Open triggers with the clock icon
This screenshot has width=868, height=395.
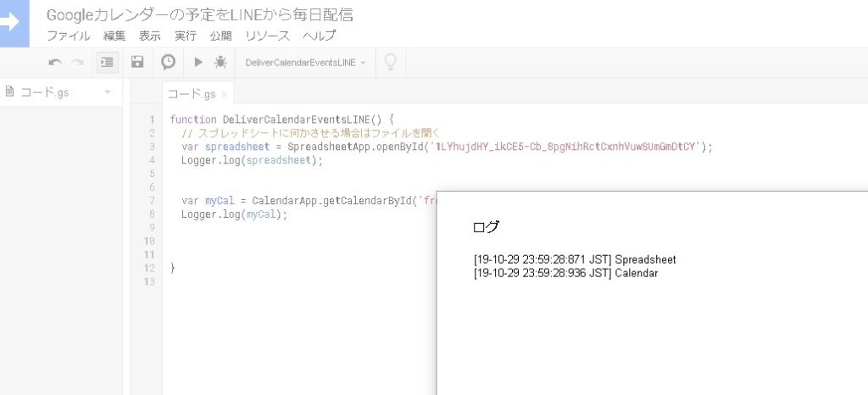coord(168,62)
